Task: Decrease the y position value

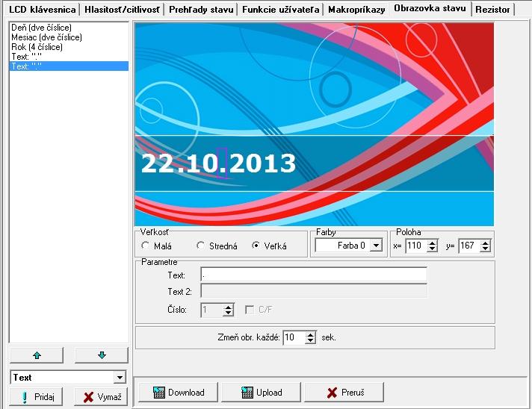Action: click(x=486, y=249)
